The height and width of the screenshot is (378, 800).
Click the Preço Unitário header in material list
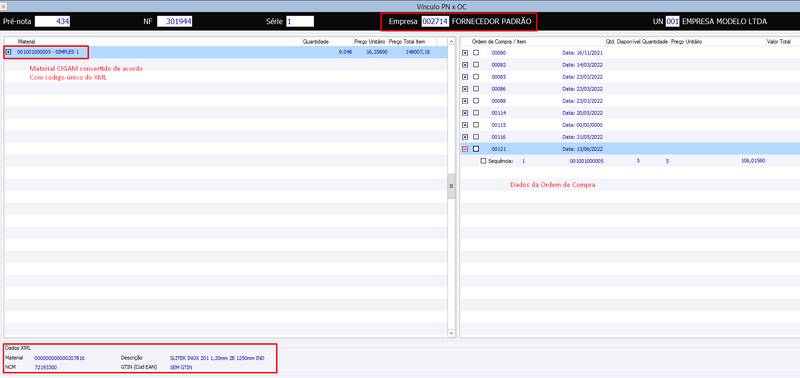tap(370, 41)
